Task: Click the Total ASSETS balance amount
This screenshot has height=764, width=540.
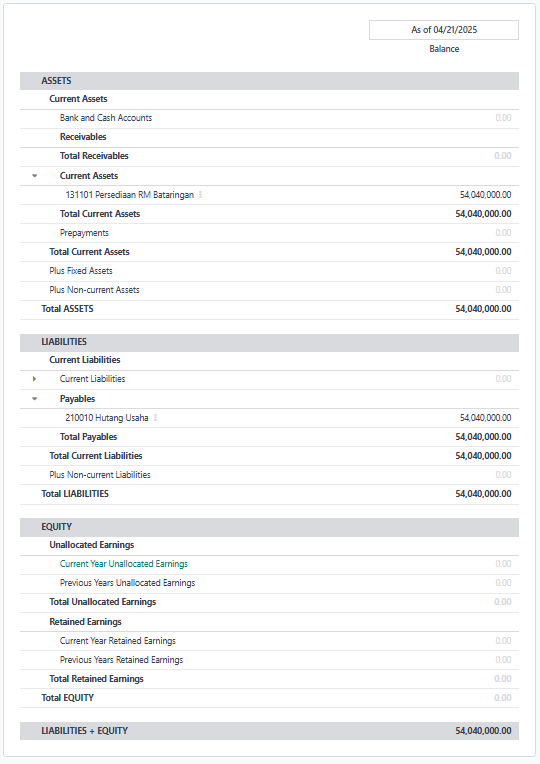Action: tap(483, 309)
